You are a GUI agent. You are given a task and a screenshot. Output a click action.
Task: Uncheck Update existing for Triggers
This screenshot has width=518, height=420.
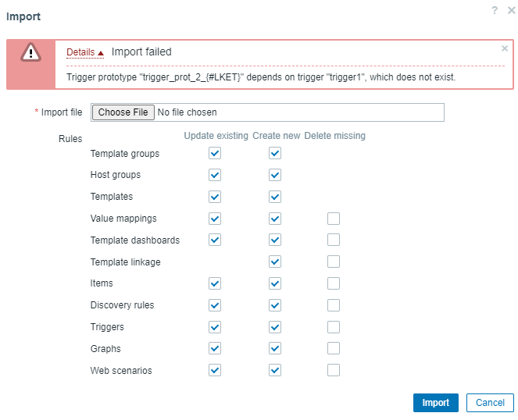[x=215, y=327]
